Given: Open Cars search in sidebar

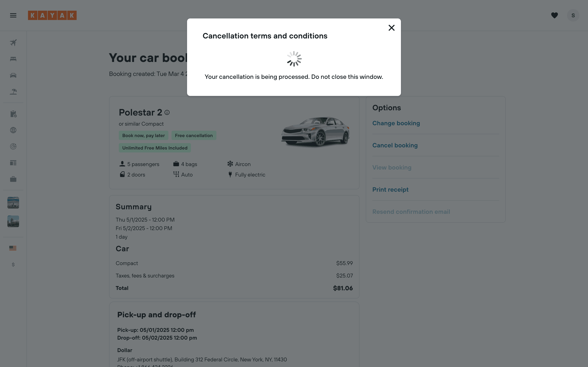Looking at the screenshot, I should click(13, 75).
